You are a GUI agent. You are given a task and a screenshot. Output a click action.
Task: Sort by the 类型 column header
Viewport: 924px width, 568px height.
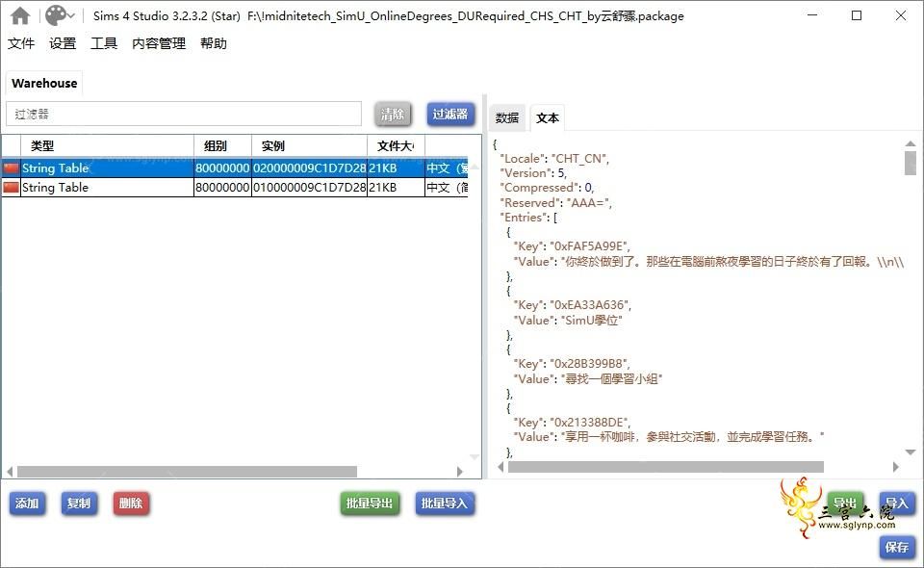click(107, 145)
